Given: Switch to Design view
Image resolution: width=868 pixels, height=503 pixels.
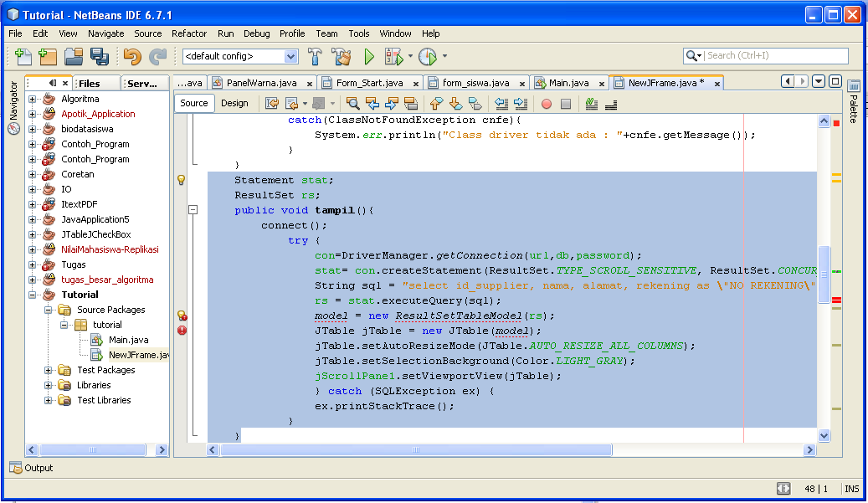Looking at the screenshot, I should click(x=234, y=103).
